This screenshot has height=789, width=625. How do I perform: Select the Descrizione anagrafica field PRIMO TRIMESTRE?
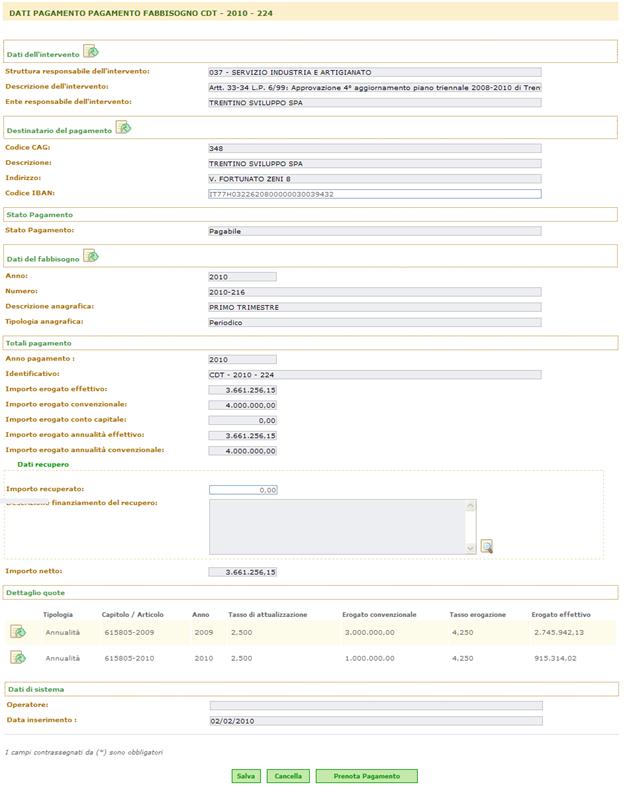pyautogui.click(x=375, y=307)
